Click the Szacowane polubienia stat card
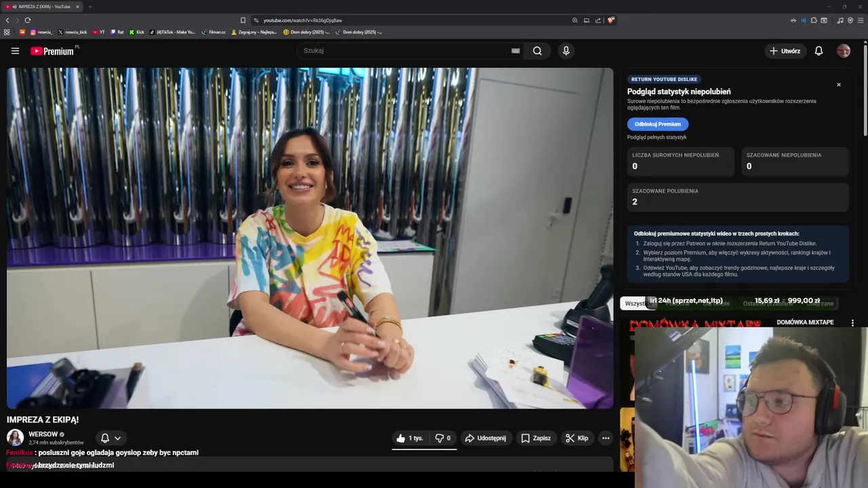Image resolution: width=868 pixels, height=488 pixels. (x=738, y=197)
